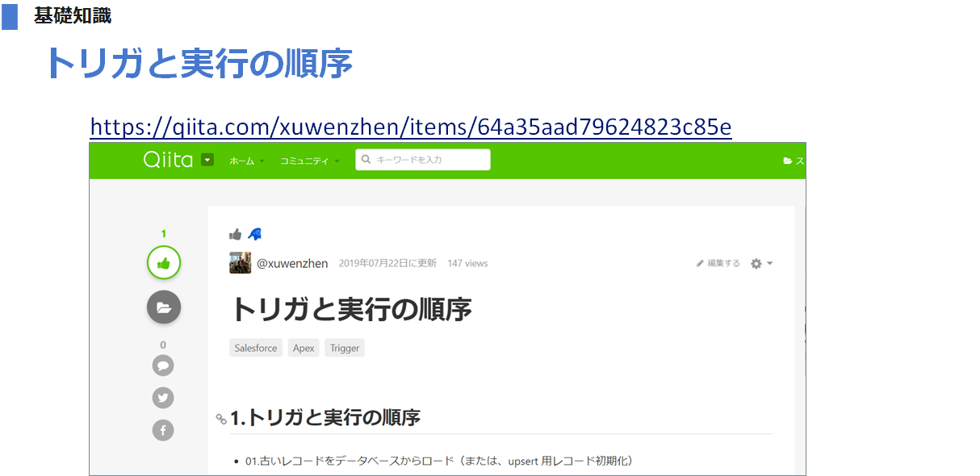The image size is (980, 476).
Task: Click the like count above thumbs-up
Action: tap(163, 234)
